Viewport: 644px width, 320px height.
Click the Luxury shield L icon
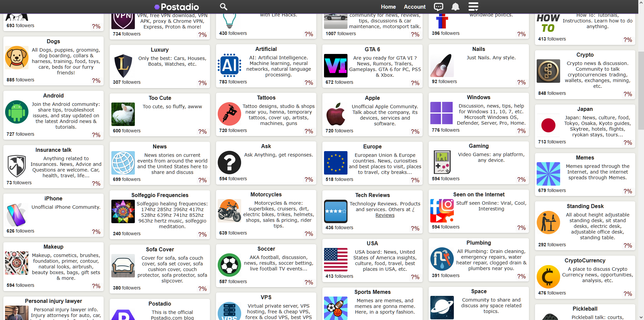tap(123, 66)
